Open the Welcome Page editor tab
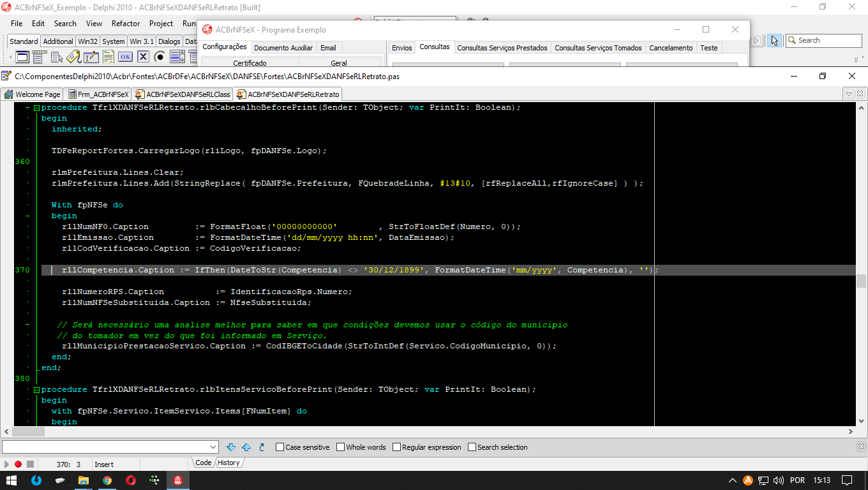This screenshot has height=490, width=868. tap(33, 94)
